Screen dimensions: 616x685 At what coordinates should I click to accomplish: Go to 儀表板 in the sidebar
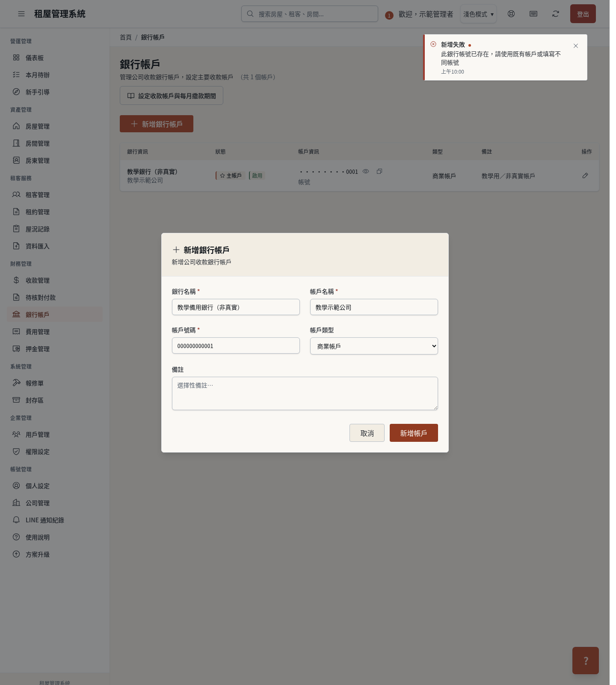(55, 58)
